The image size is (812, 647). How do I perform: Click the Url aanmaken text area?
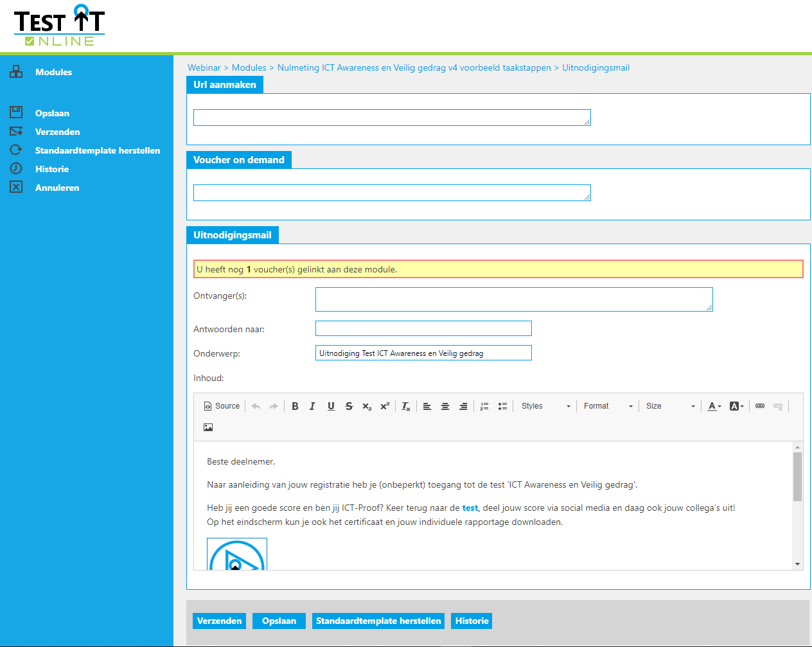tap(392, 118)
